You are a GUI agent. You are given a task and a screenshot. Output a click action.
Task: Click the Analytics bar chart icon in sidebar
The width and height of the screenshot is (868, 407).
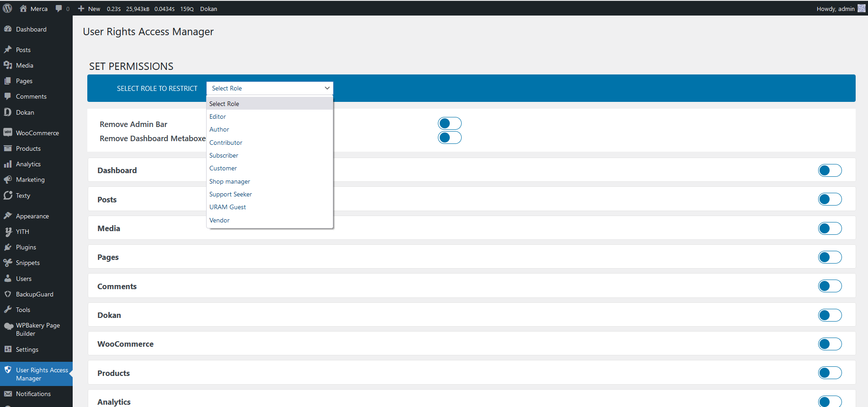[x=8, y=164]
